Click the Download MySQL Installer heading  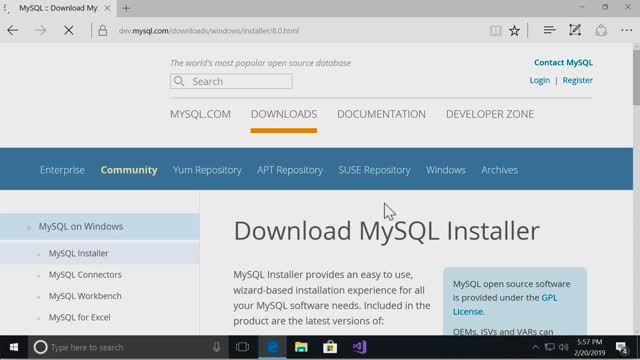click(387, 231)
